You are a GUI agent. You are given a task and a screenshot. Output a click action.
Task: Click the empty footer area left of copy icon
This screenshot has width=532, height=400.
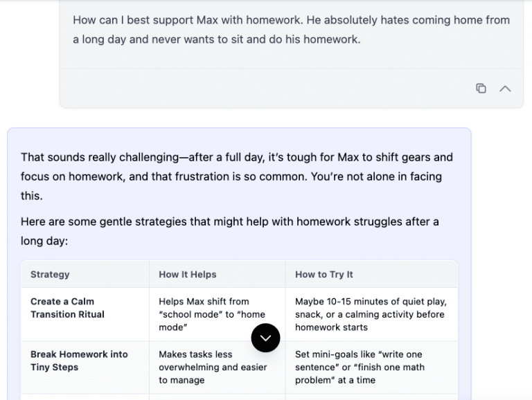click(263, 88)
